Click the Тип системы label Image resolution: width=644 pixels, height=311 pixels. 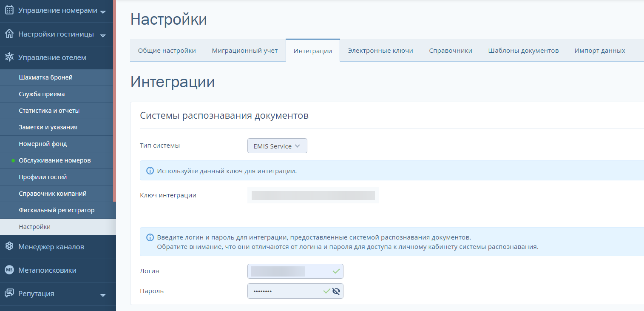coord(160,146)
